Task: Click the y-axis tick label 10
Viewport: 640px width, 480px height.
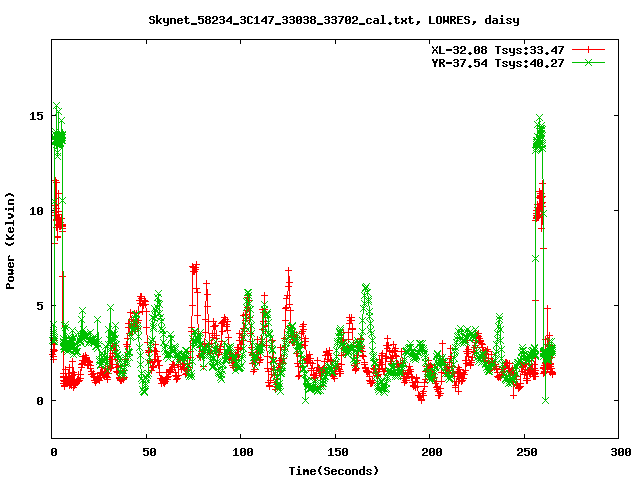Action: tap(36, 211)
